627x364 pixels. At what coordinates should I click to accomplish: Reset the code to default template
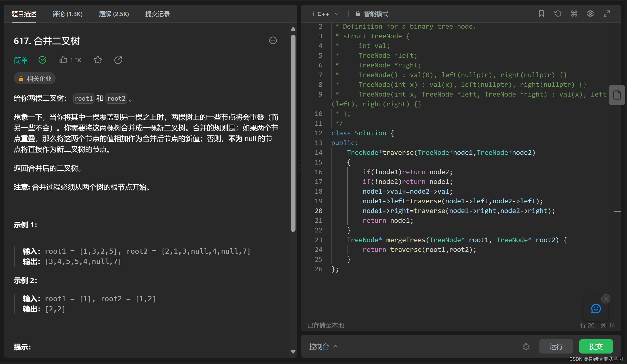coord(558,14)
